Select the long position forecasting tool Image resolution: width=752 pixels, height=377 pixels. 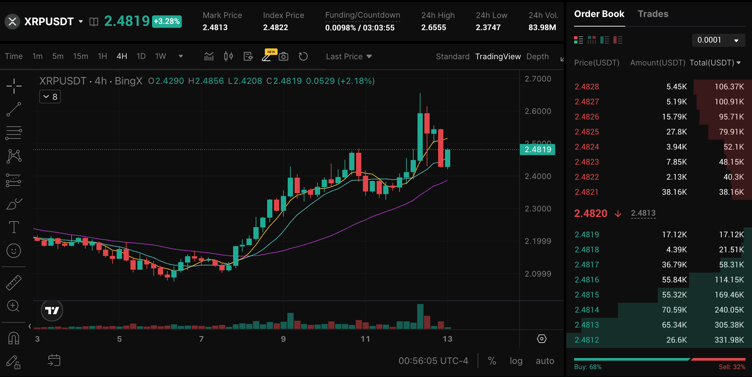(14, 180)
